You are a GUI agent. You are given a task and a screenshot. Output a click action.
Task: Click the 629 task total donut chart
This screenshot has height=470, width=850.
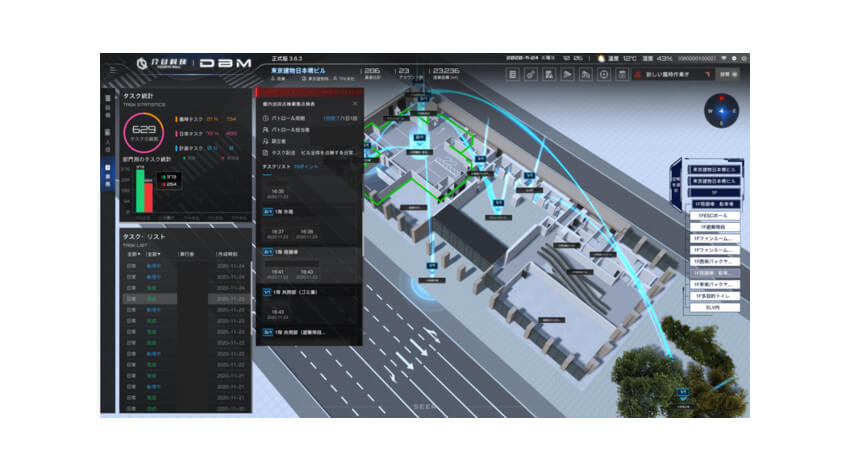144,132
